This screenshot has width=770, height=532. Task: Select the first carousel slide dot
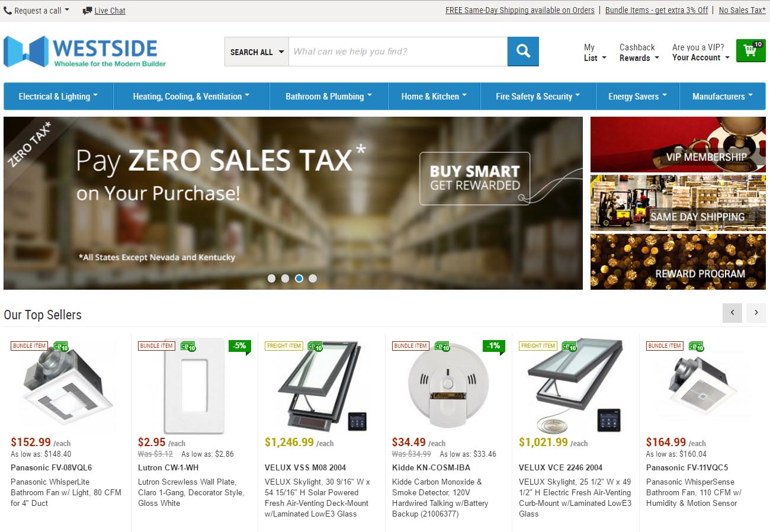click(x=271, y=278)
